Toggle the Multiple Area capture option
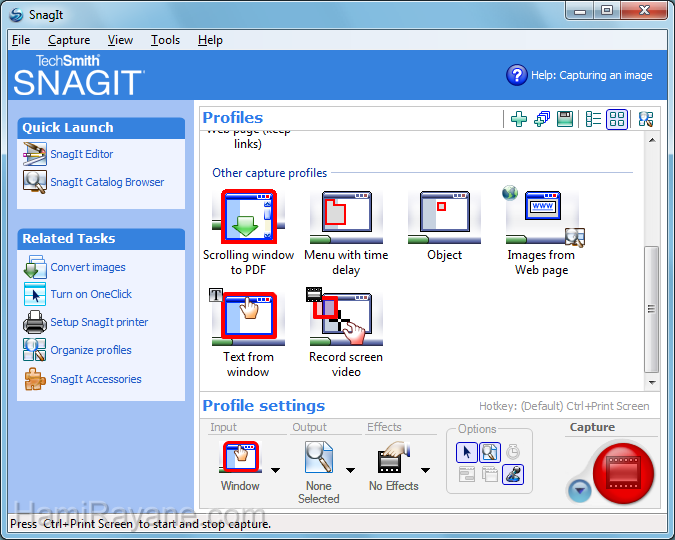675x540 pixels. pos(490,474)
